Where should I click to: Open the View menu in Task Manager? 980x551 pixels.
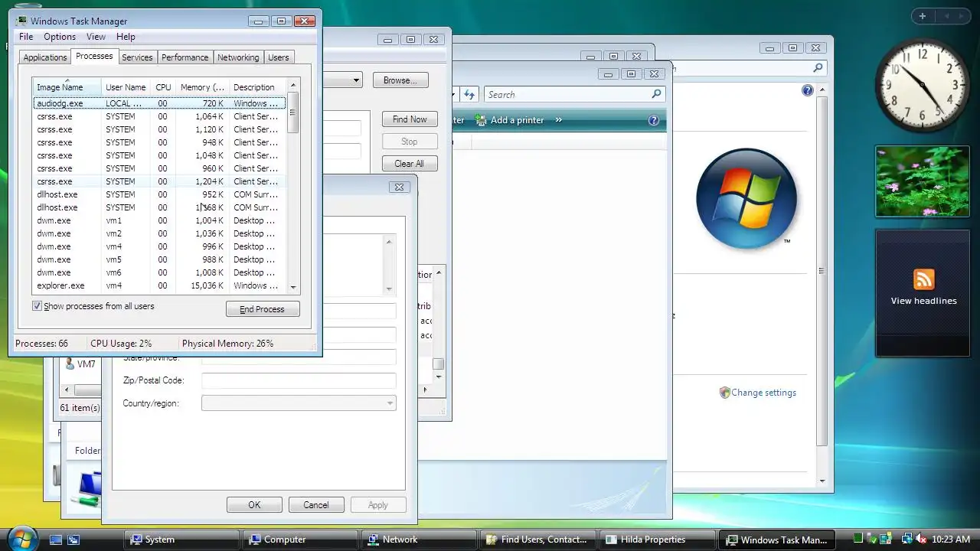(96, 37)
